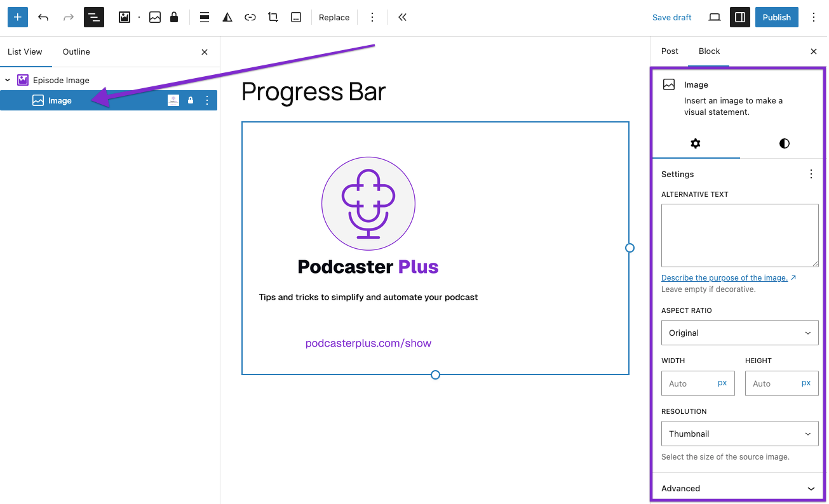Apply duotone filter from toolbar

(x=227, y=17)
